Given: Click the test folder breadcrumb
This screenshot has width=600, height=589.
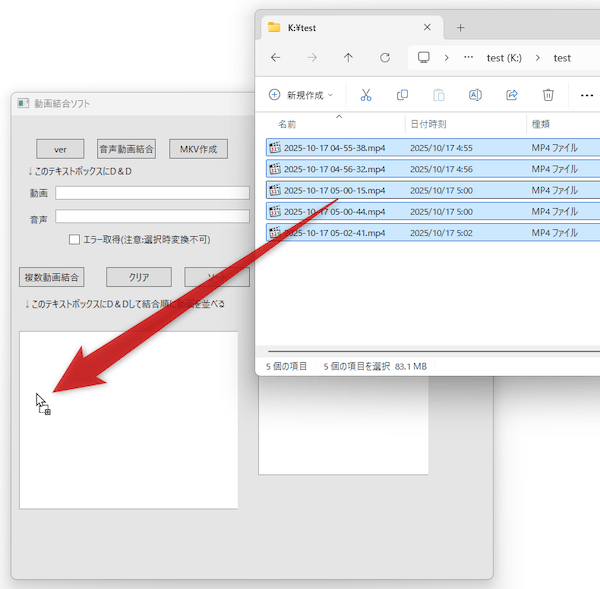Looking at the screenshot, I should 562,58.
